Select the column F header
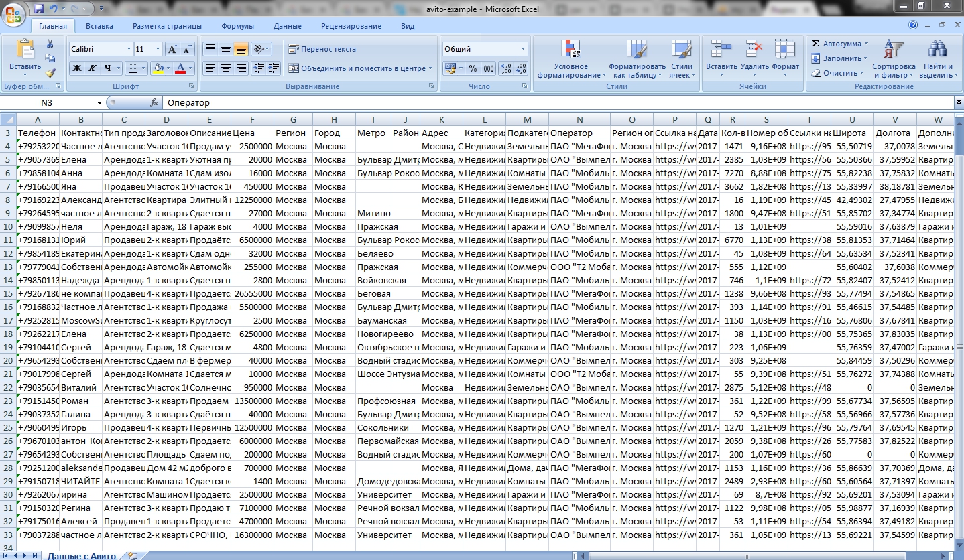The image size is (964, 560). 252,119
